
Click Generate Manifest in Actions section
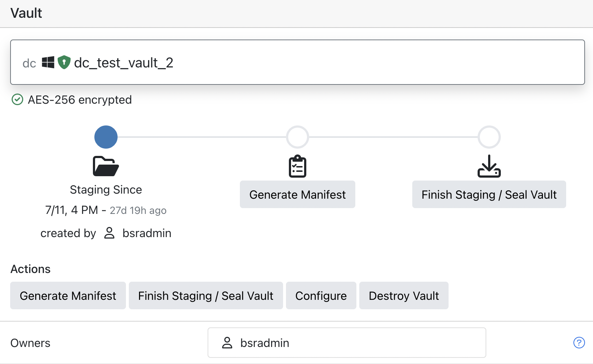68,295
